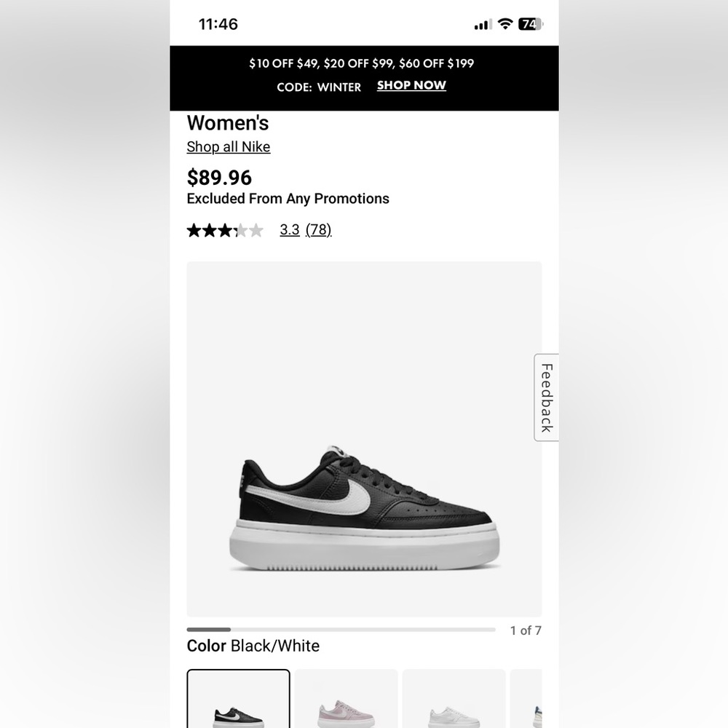This screenshot has width=728, height=728.
Task: Open the Shop all Nike link
Action: [229, 147]
